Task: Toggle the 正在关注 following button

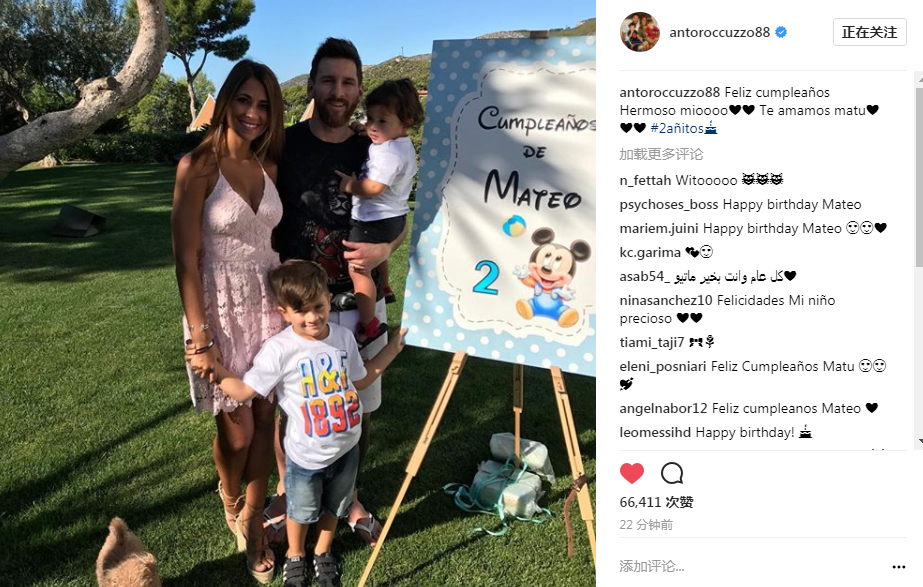Action: tap(869, 32)
